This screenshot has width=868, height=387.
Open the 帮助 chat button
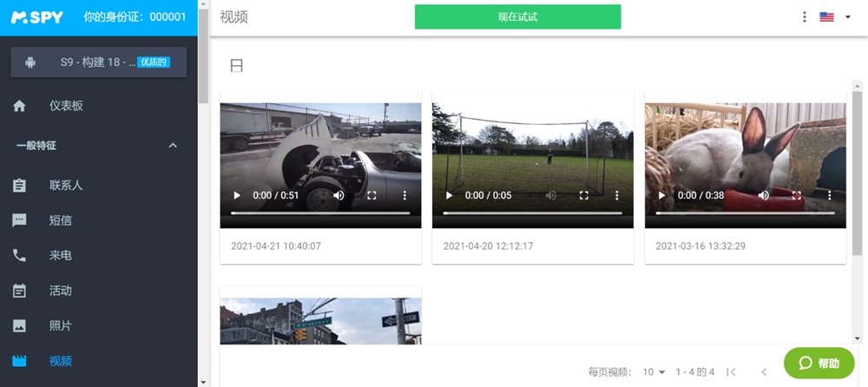tap(819, 364)
